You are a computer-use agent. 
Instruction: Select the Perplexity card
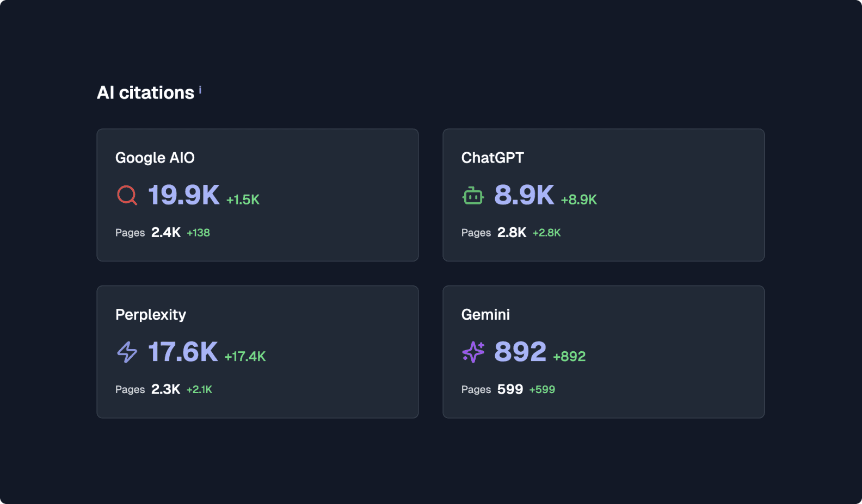click(257, 352)
